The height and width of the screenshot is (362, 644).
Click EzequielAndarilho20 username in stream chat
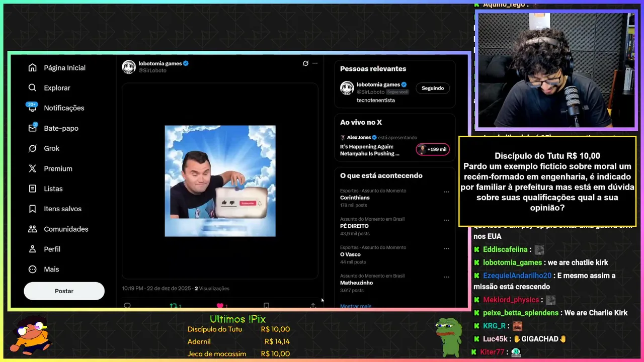517,276
